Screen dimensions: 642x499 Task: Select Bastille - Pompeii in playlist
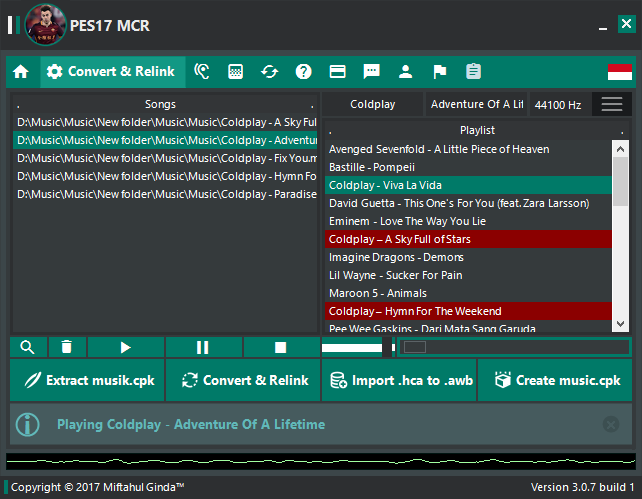[468, 167]
